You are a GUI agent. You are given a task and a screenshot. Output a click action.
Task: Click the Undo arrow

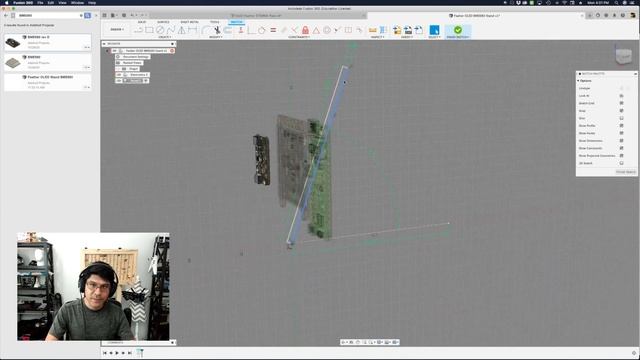(x=132, y=16)
